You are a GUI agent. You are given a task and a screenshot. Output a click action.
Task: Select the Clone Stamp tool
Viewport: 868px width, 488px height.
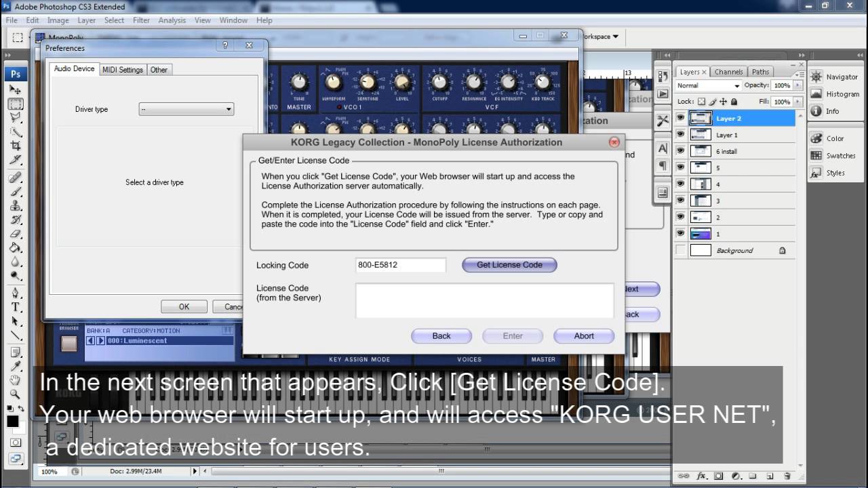coord(16,205)
